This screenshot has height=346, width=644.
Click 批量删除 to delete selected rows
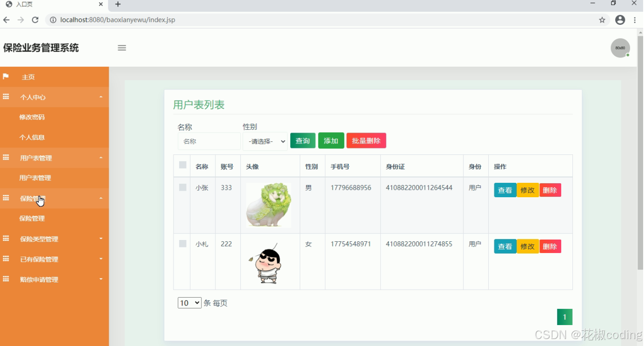366,140
